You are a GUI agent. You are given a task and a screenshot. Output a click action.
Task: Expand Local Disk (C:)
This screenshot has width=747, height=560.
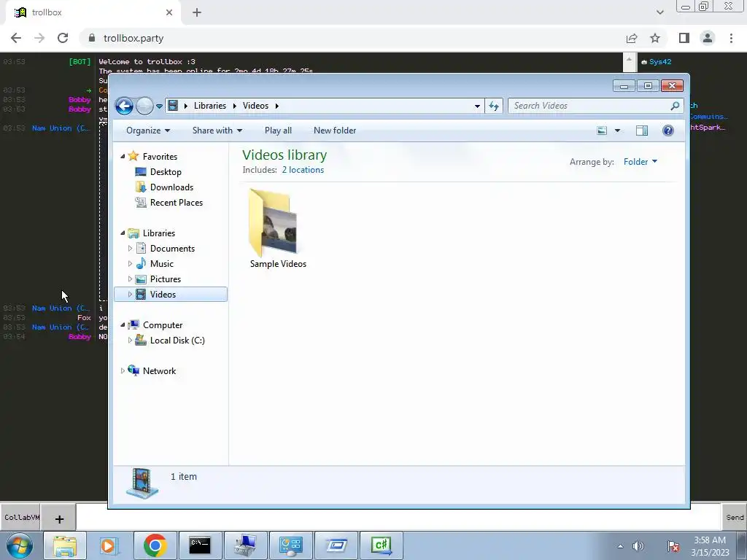point(130,341)
